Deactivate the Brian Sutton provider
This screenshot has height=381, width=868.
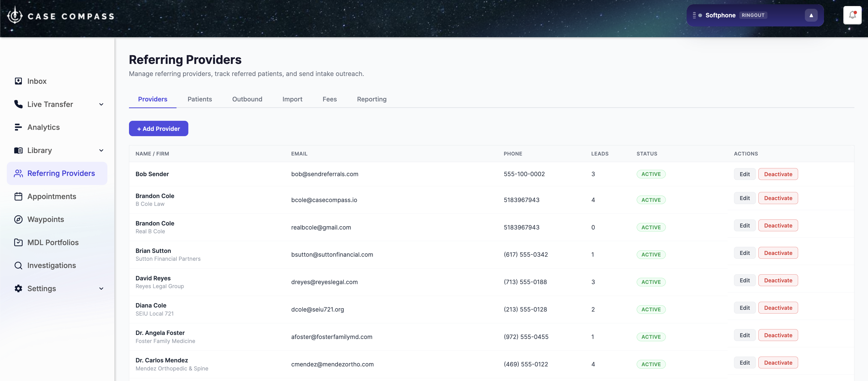click(x=778, y=253)
